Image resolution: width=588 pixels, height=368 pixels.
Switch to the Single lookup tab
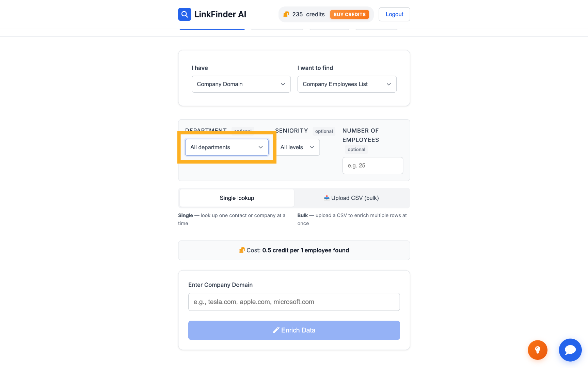237,198
